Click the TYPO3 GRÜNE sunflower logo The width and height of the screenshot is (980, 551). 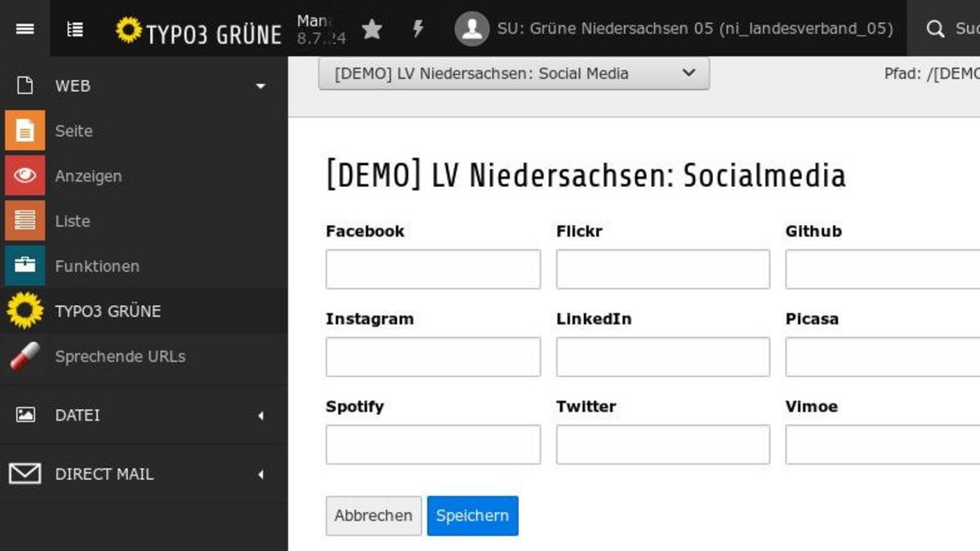[198, 31]
